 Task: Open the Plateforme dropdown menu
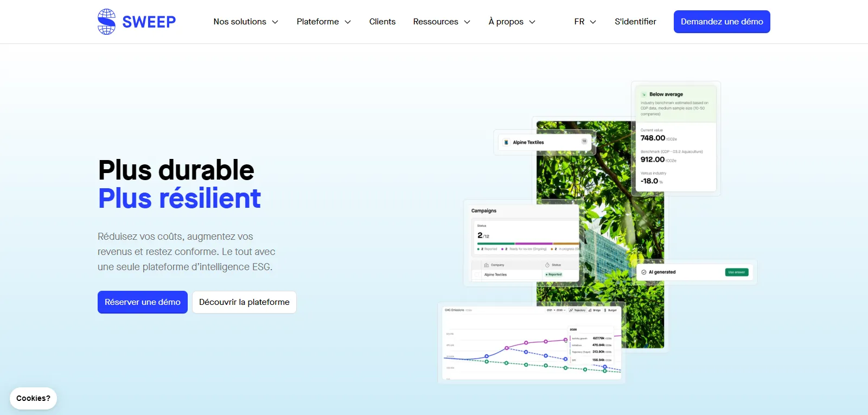(x=324, y=22)
